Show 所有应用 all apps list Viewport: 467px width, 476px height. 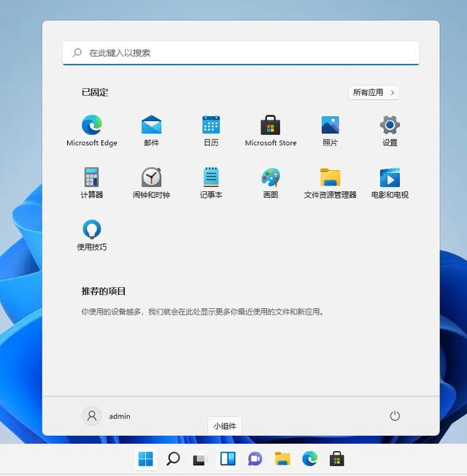pyautogui.click(x=374, y=92)
